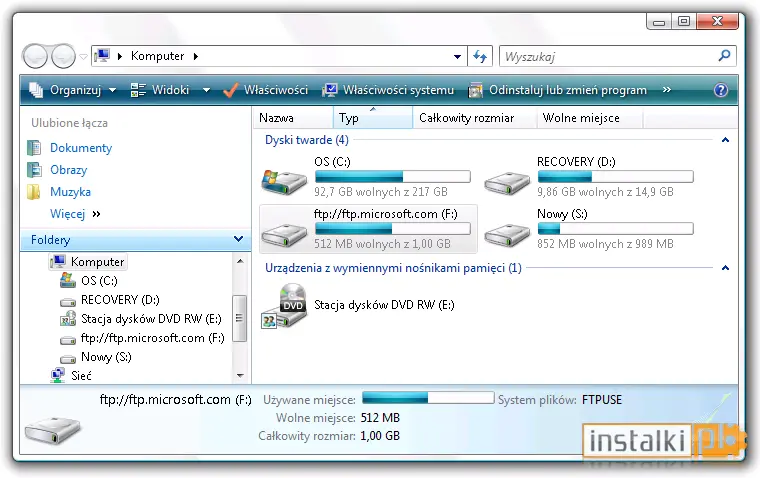Click Odinstaluj lub zmień program
Viewport: 760px width, 478px height.
pos(557,90)
